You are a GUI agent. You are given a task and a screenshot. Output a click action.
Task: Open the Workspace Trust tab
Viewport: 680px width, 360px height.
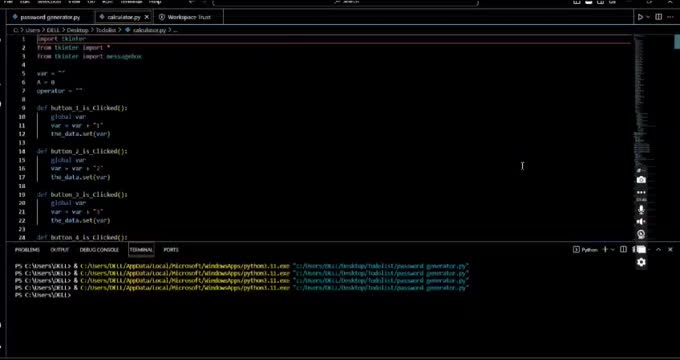tap(186, 17)
